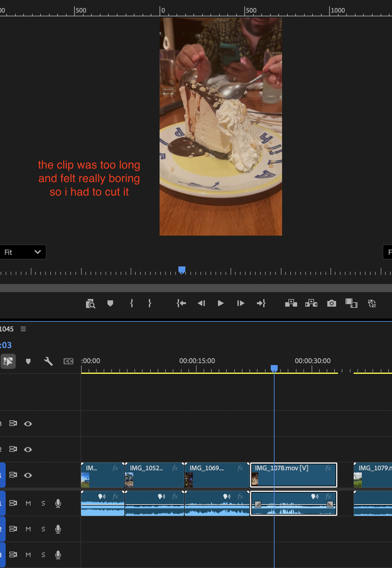Click the video preview in the program monitor
Viewport: 392px width, 568px height.
(x=220, y=127)
